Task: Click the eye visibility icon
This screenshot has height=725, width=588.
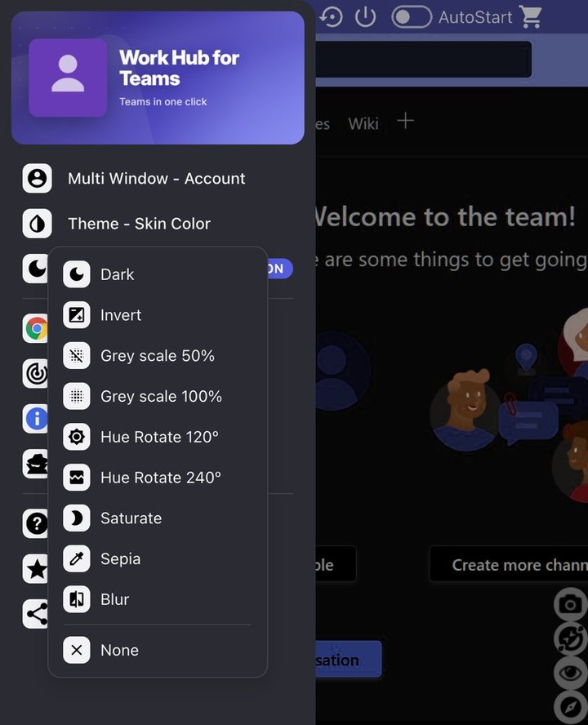Action: 570,673
